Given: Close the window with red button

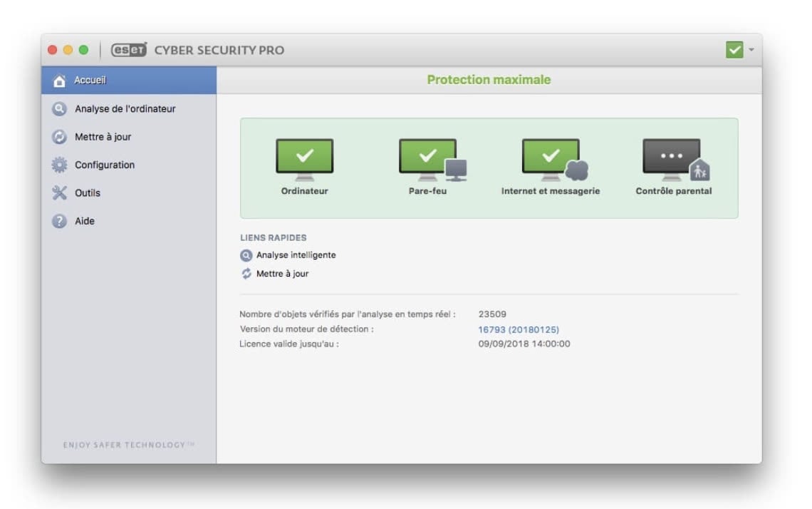Looking at the screenshot, I should coord(52,50).
